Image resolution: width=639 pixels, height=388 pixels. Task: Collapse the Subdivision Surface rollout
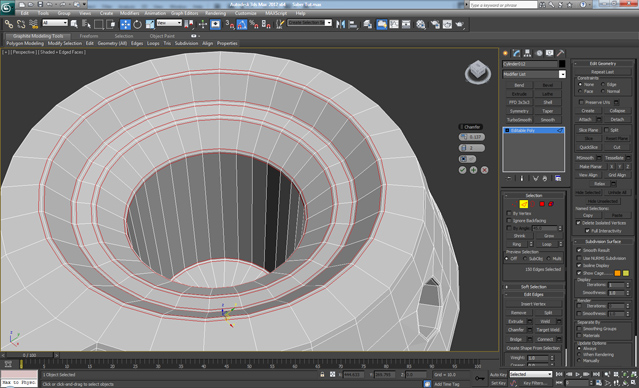pyautogui.click(x=603, y=241)
